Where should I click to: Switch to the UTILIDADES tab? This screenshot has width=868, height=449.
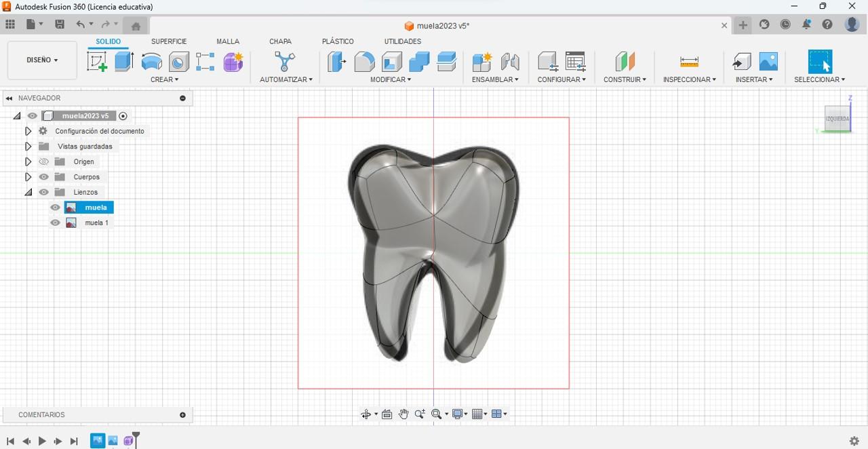(x=403, y=41)
